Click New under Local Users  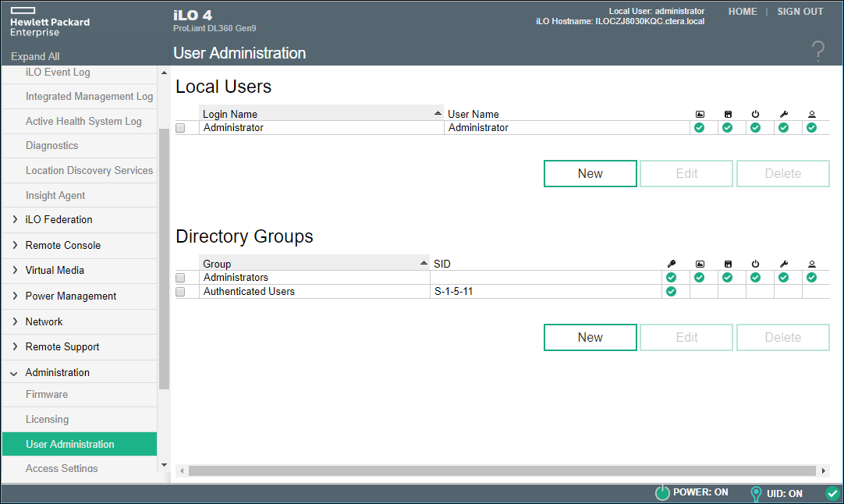(590, 173)
